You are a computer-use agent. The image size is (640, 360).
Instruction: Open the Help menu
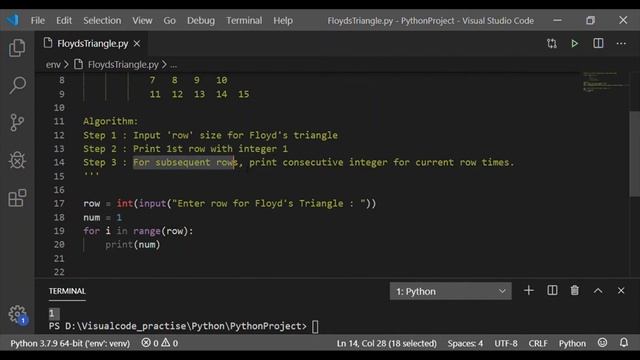tap(283, 20)
